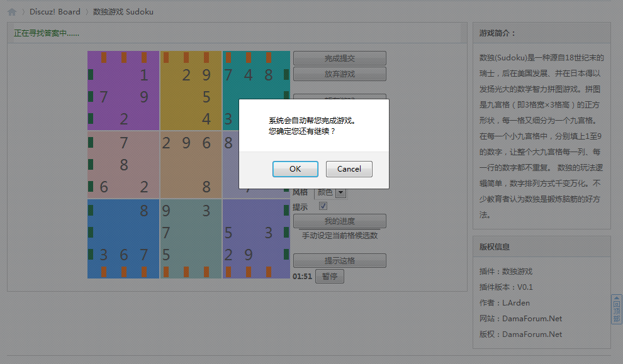Click the 版权信息 panel heading
623x364 pixels.
click(495, 247)
